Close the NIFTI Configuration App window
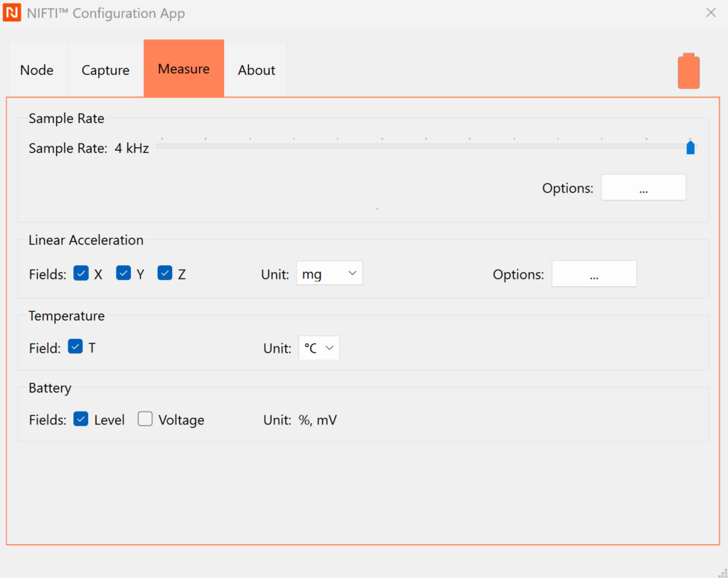Image resolution: width=728 pixels, height=578 pixels. (710, 13)
